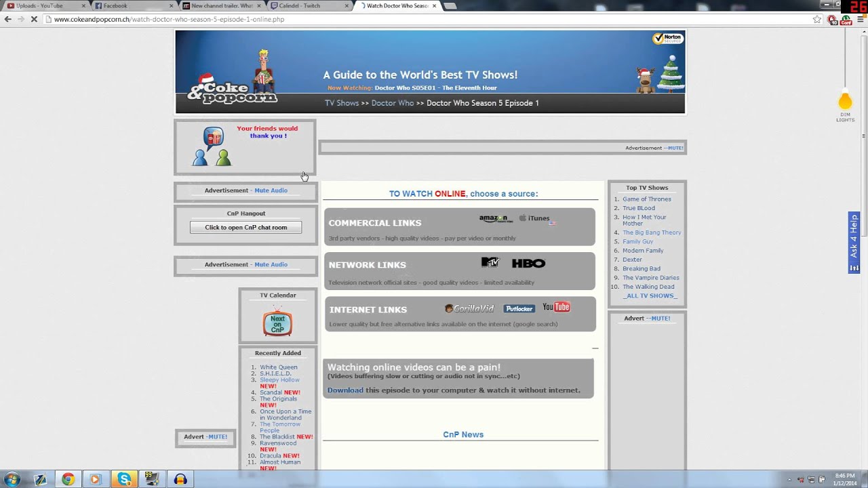Click the MTV logo in Network Links
Viewport: 868px width, 488px height.
click(490, 262)
